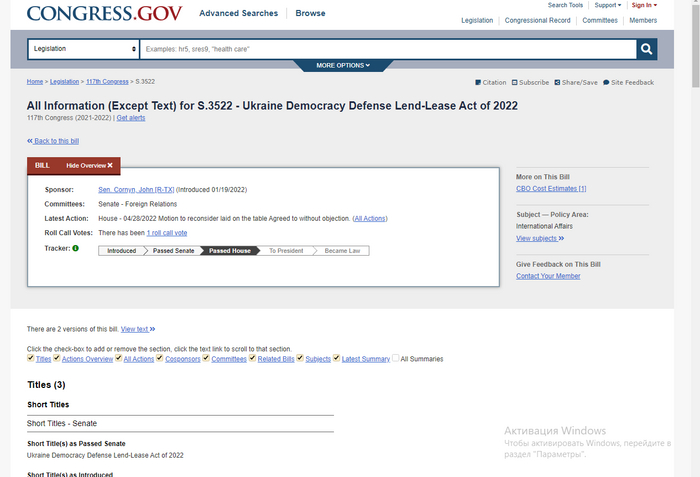The image size is (700, 477).
Task: Open the Sign In dropdown
Action: pyautogui.click(x=644, y=5)
